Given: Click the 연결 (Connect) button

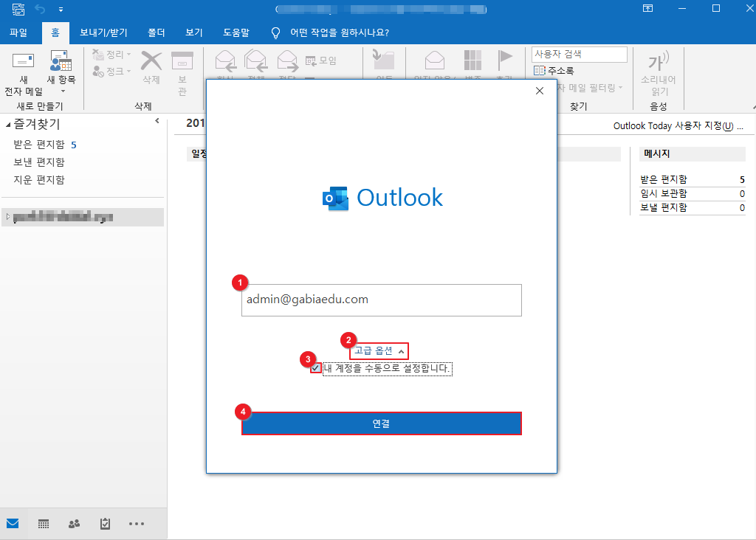Looking at the screenshot, I should click(382, 423).
